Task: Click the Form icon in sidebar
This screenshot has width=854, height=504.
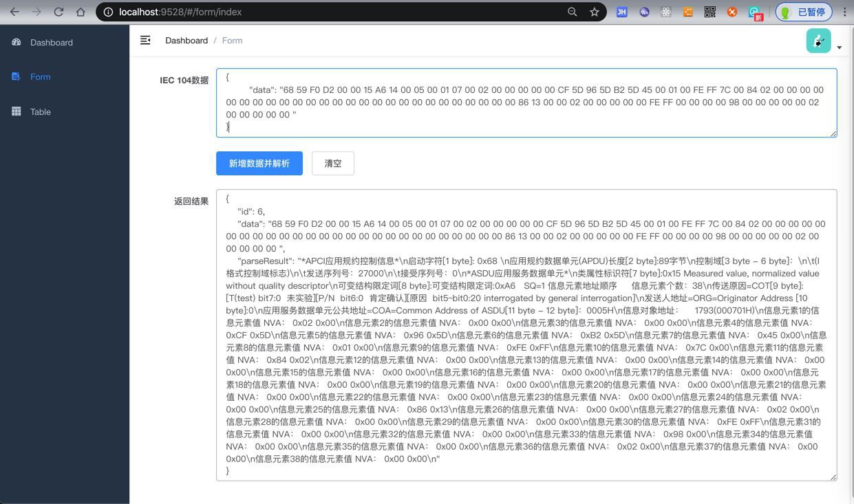Action: (x=17, y=76)
